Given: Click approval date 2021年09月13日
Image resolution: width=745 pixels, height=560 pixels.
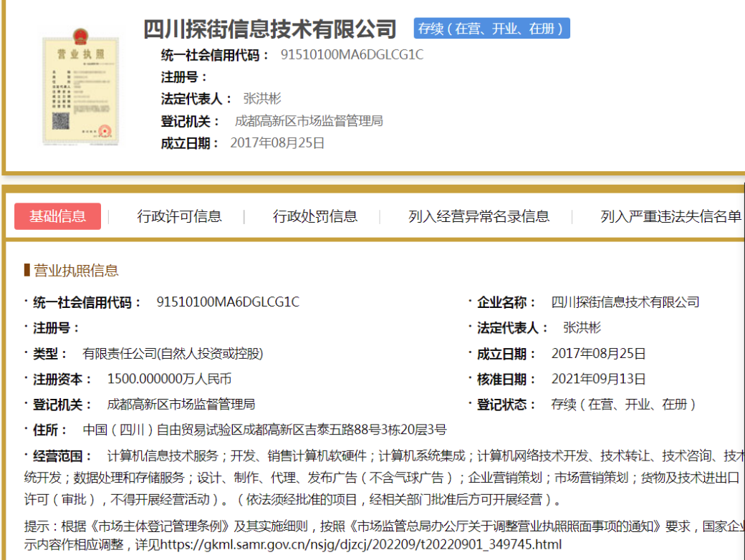Looking at the screenshot, I should coord(599,379).
